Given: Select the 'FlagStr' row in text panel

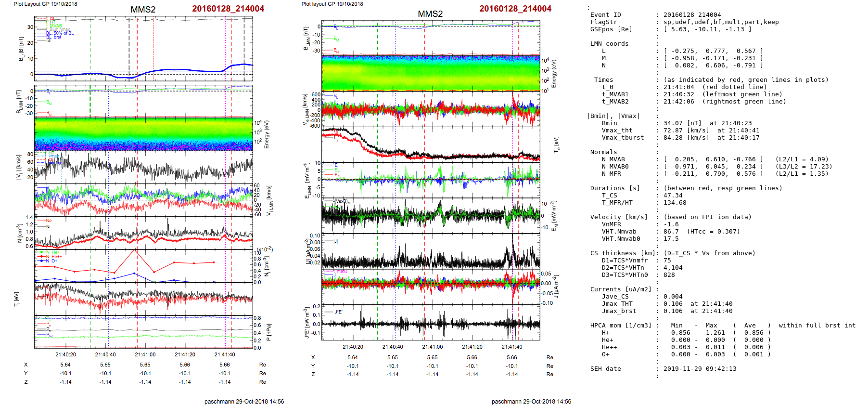Looking at the screenshot, I should (603, 22).
